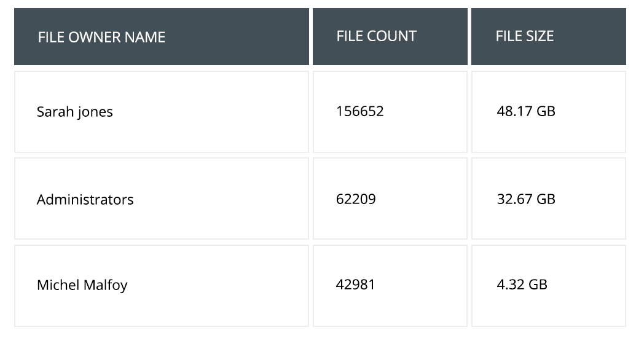Click the GB unit in Michel's row
This screenshot has width=644, height=338.
538,285
